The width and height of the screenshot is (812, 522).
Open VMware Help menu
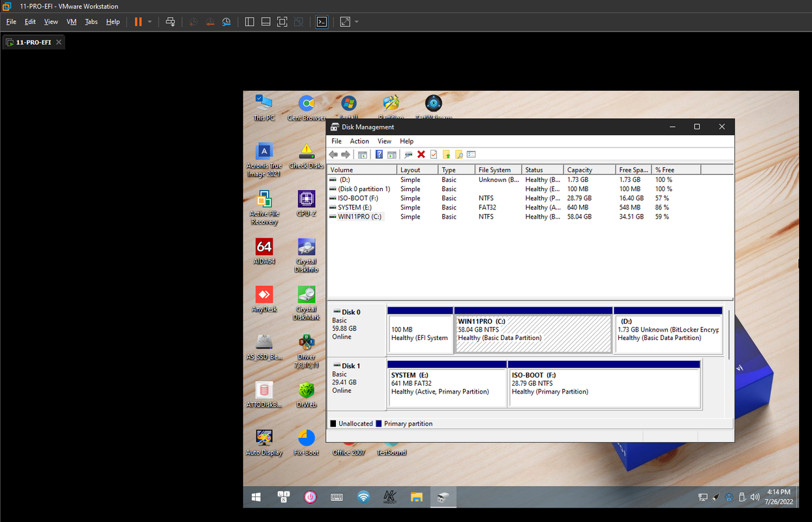coord(113,22)
